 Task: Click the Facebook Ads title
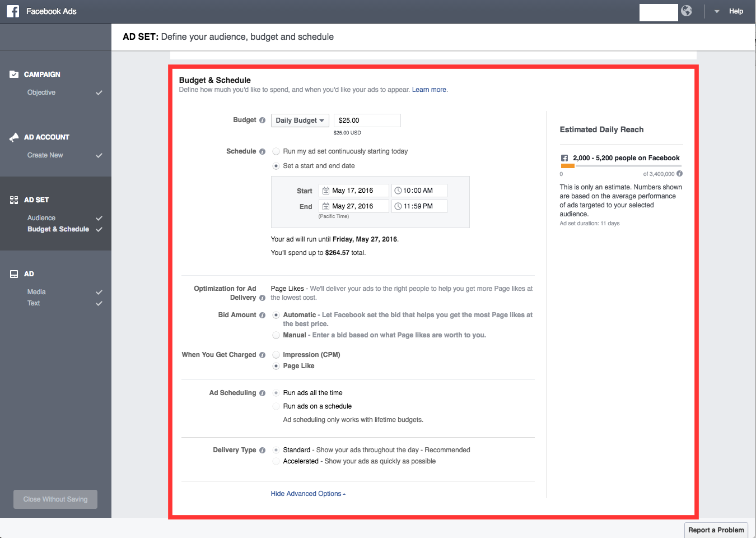[52, 11]
